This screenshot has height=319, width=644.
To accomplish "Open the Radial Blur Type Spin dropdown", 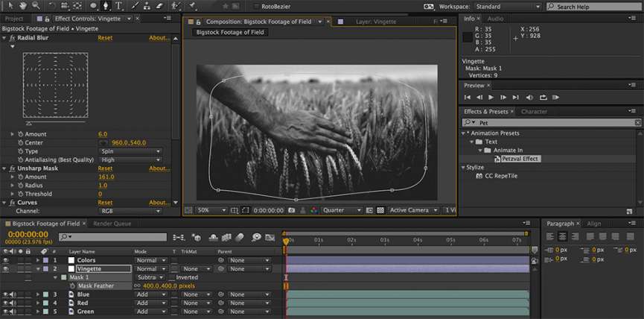I will click(x=130, y=151).
